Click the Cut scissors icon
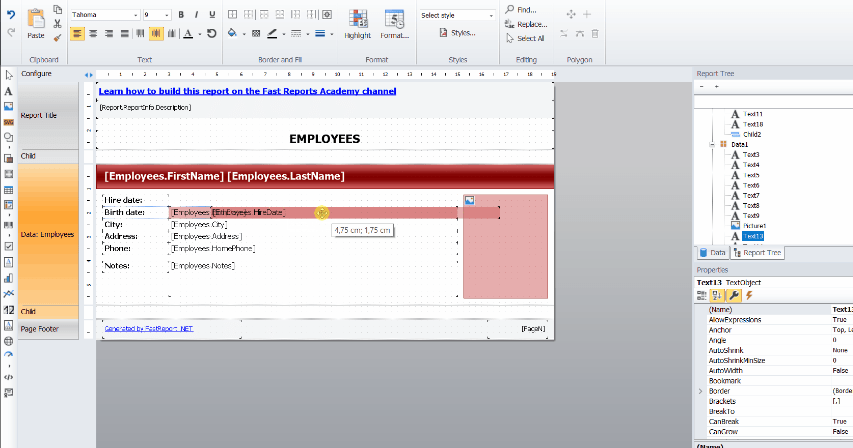This screenshot has height=448, width=853. coord(57,24)
